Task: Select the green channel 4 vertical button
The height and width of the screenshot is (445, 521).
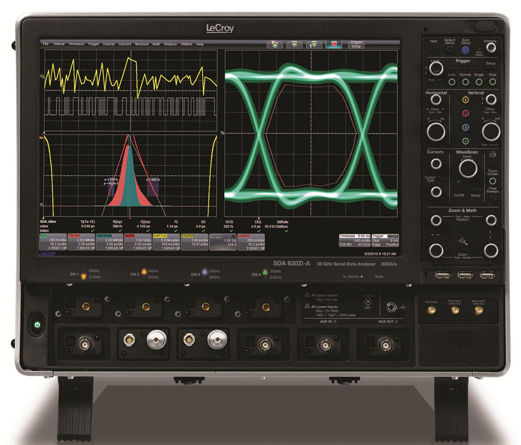Action: [x=465, y=141]
